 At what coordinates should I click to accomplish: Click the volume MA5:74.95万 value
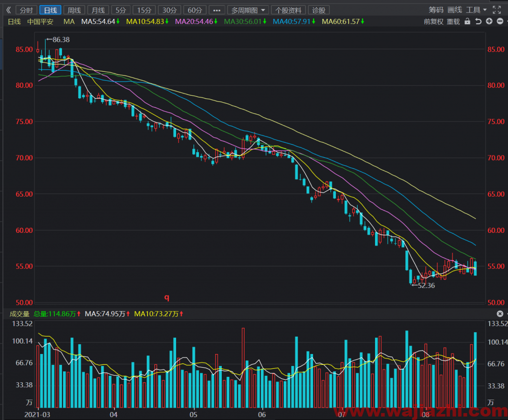pos(105,314)
